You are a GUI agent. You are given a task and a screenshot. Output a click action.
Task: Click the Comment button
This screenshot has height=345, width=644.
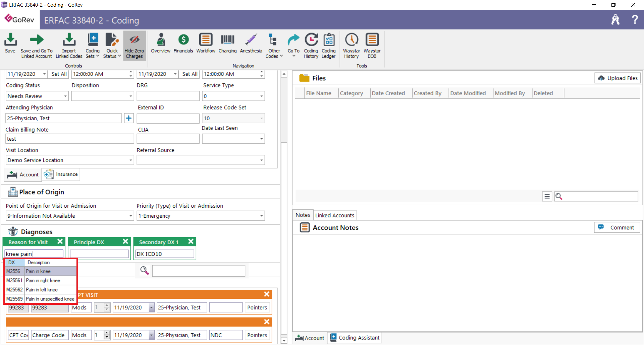click(x=617, y=227)
